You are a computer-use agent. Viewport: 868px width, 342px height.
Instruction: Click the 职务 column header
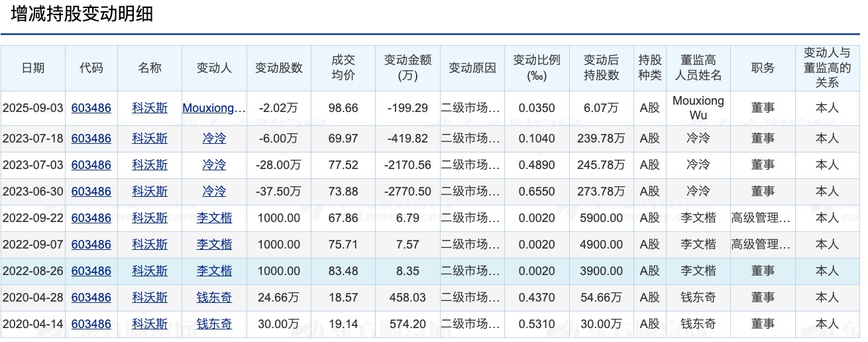point(762,68)
